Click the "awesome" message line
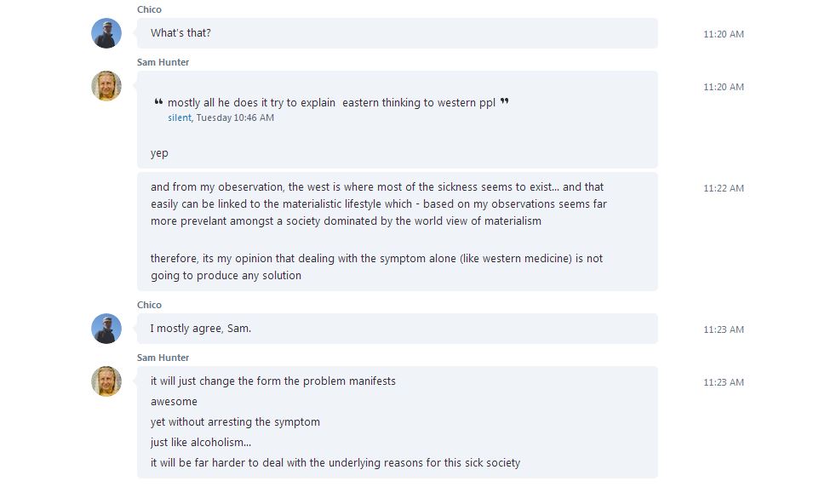 174,402
